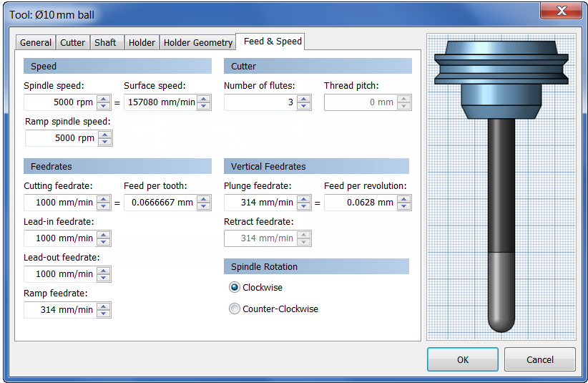Viewport: 588px width, 383px height.
Task: Decrease Feed per revolution with down arrow
Action: point(404,206)
